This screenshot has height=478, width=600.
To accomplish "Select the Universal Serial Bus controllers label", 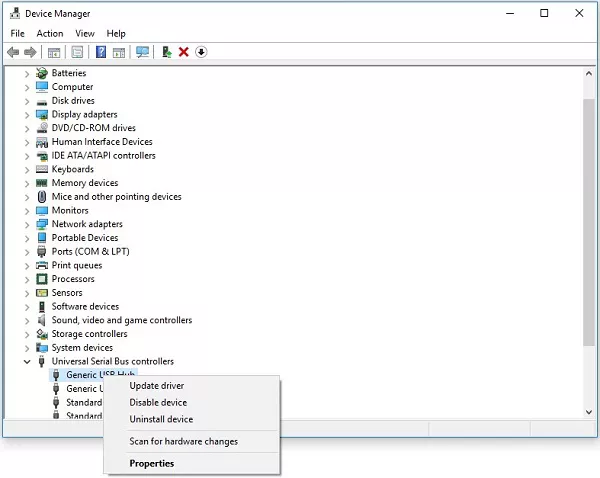I will coord(113,361).
